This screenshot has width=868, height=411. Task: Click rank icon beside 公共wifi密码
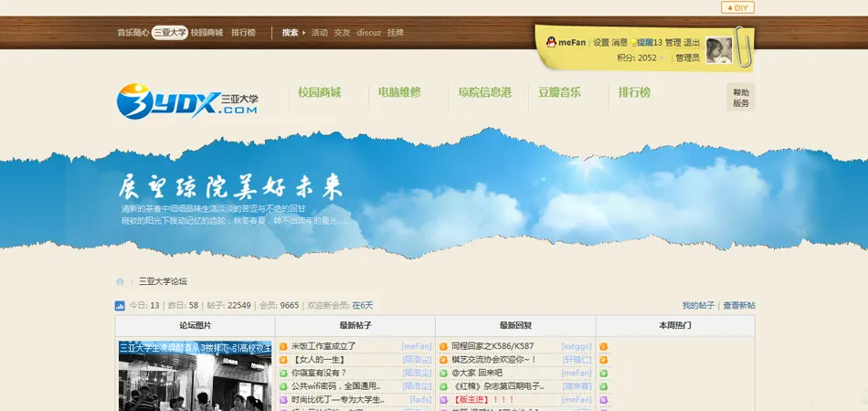point(283,386)
